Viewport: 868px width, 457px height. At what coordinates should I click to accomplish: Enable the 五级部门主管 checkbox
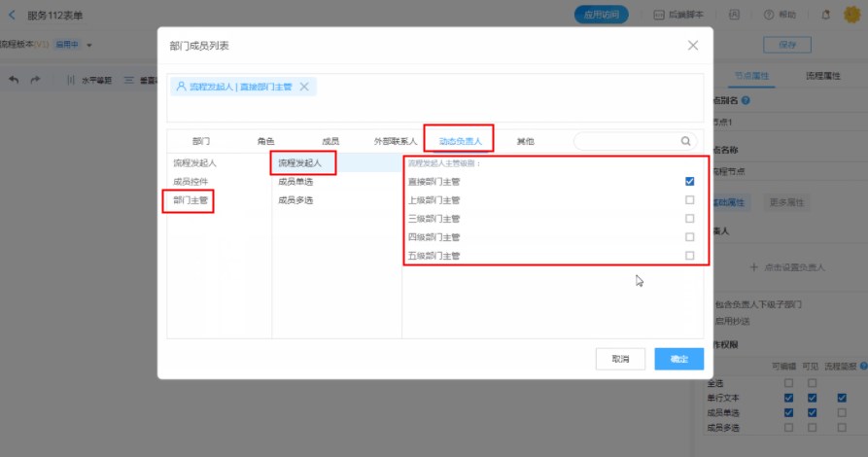pyautogui.click(x=689, y=256)
